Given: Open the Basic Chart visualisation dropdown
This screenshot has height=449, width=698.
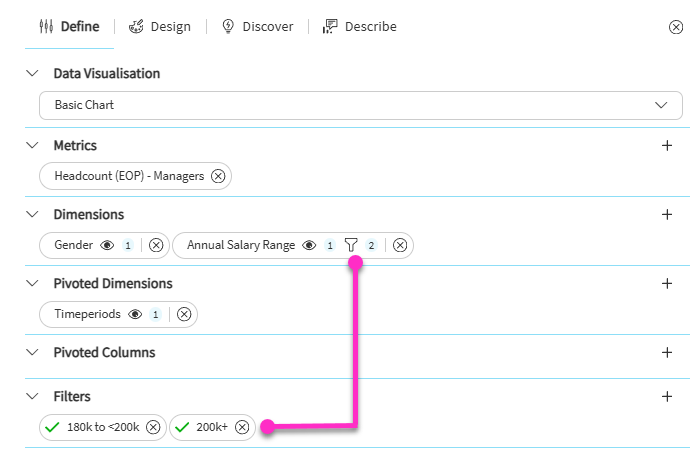Looking at the screenshot, I should click(x=360, y=105).
